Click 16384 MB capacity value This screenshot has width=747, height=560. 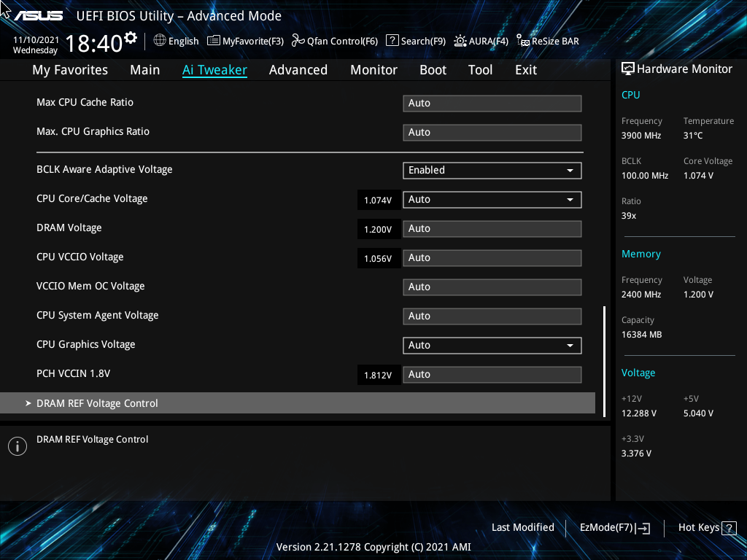click(x=642, y=335)
